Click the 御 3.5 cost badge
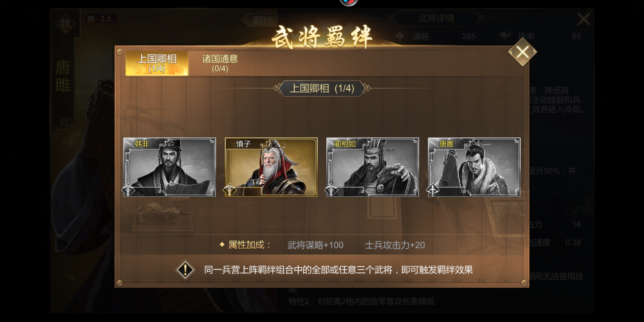The width and height of the screenshot is (644, 322). [x=101, y=19]
